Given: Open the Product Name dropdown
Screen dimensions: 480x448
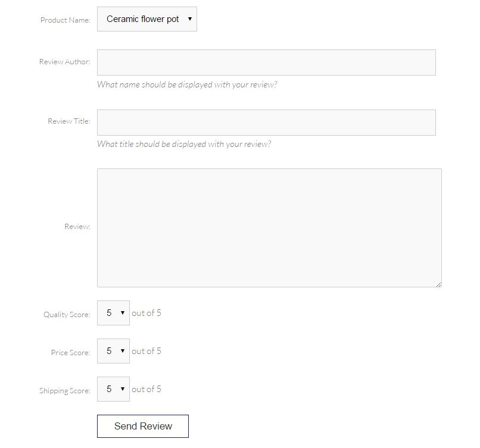Looking at the screenshot, I should [x=147, y=19].
